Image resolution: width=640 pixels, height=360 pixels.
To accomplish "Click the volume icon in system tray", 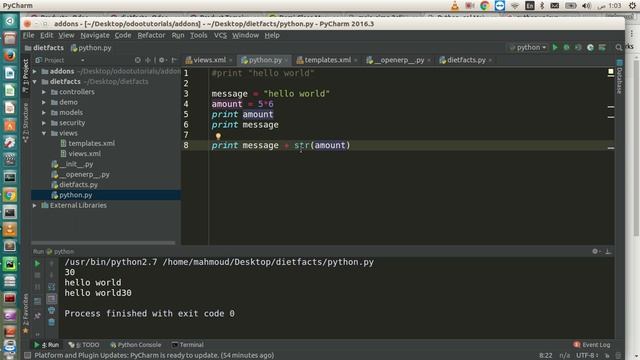I will tap(587, 5).
